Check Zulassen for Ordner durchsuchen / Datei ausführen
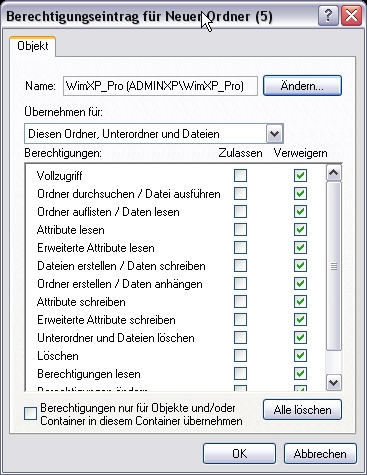The image size is (367, 475). pyautogui.click(x=240, y=193)
